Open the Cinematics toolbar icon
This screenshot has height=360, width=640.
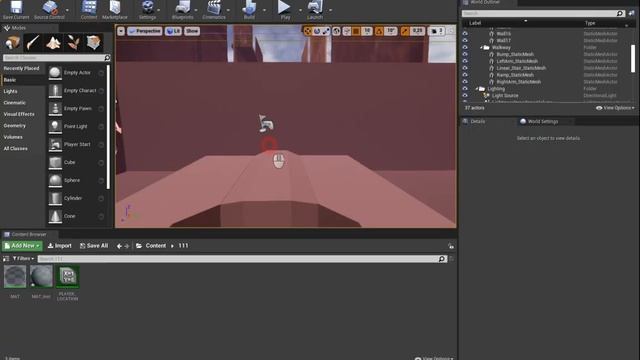coord(214,9)
